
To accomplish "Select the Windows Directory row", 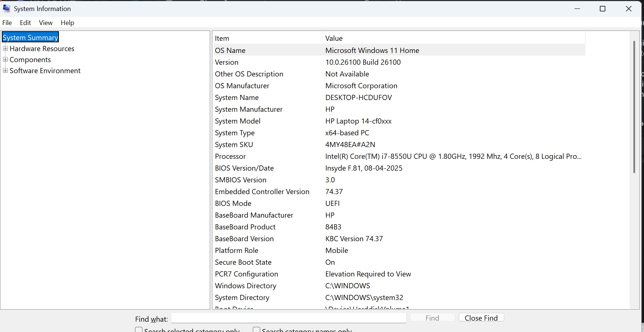I will pyautogui.click(x=399, y=286).
